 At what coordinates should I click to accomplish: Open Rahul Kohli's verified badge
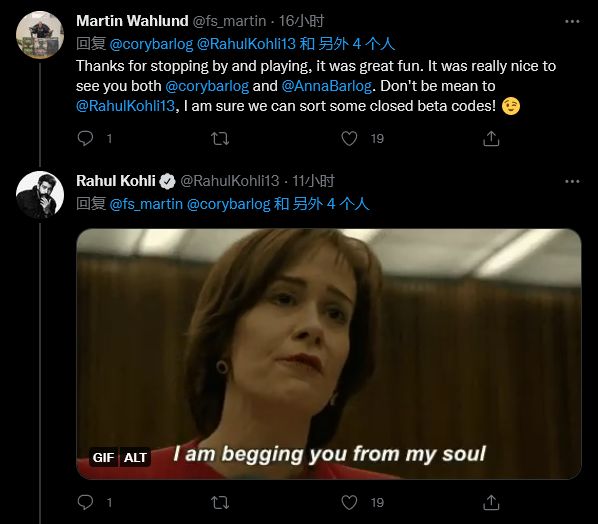167,181
